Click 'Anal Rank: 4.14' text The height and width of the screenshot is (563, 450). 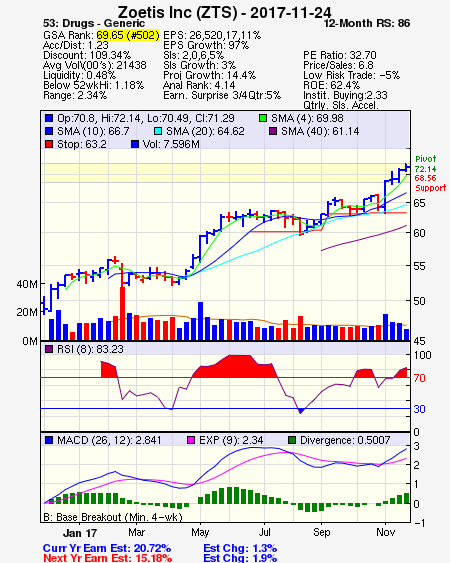click(x=199, y=85)
